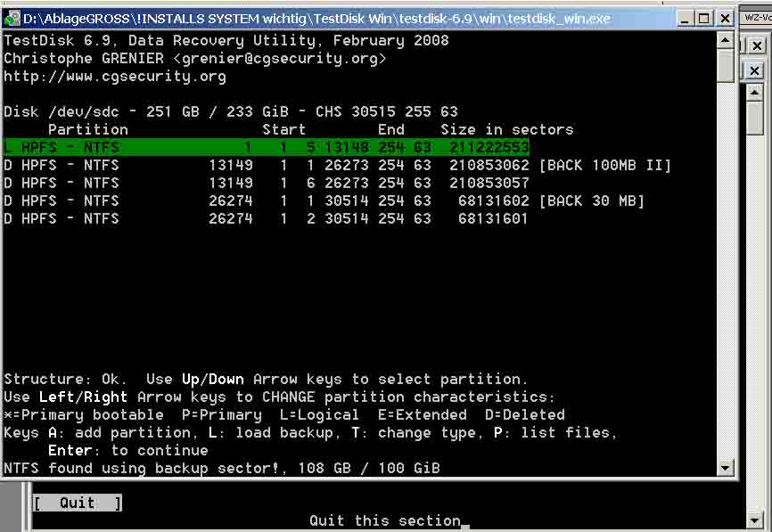Click the 'L=Logical' legend text
772x532 pixels.
319,415
